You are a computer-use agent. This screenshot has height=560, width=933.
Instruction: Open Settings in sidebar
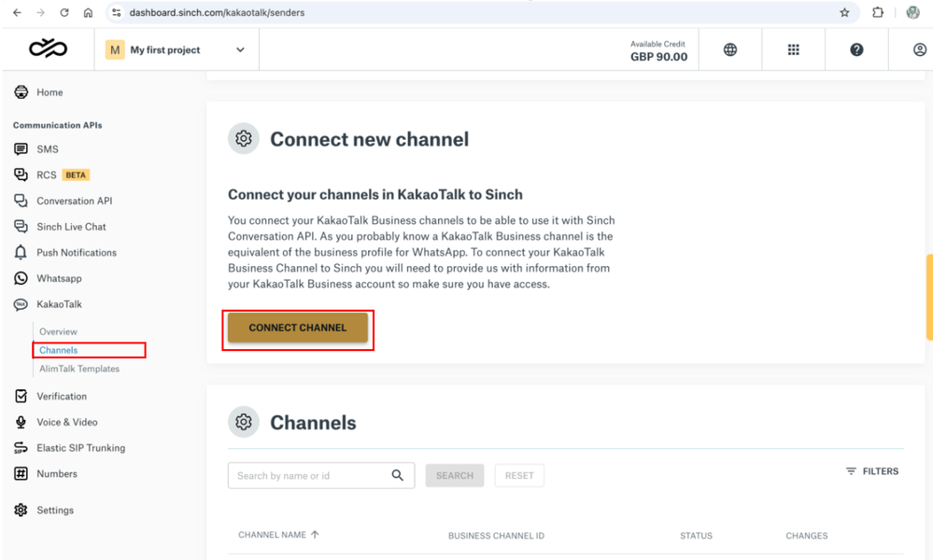pyautogui.click(x=44, y=510)
